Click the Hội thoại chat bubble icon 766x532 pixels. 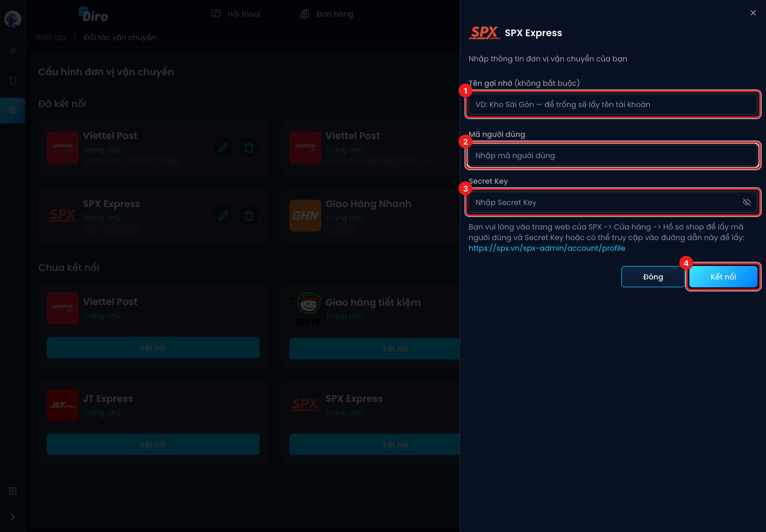[216, 14]
